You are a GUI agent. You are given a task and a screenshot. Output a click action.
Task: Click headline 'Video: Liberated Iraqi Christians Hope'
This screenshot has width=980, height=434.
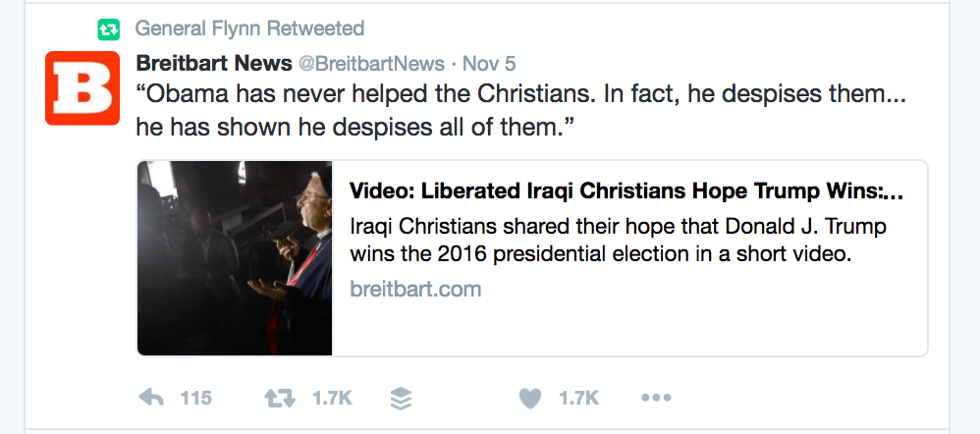point(626,190)
